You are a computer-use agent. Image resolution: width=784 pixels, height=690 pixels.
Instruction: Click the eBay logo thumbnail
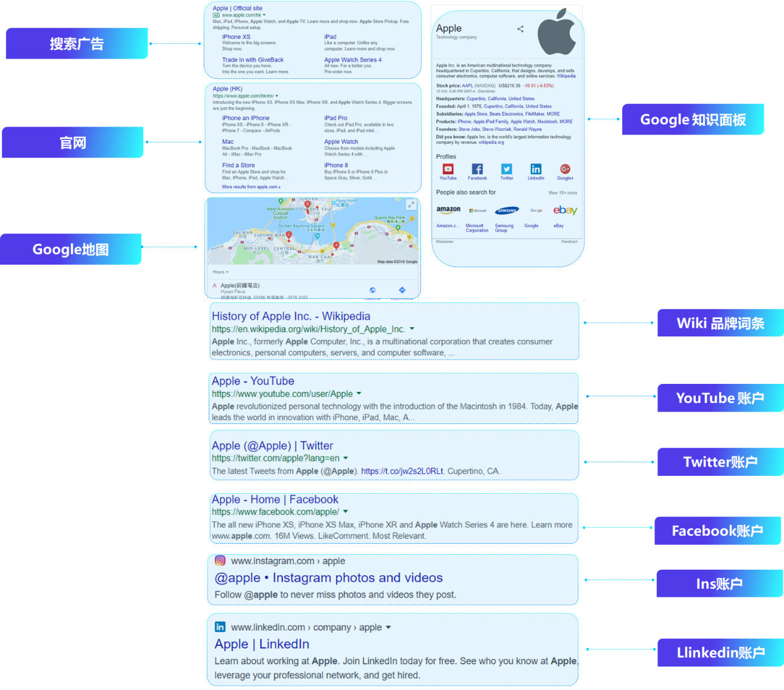tap(564, 210)
